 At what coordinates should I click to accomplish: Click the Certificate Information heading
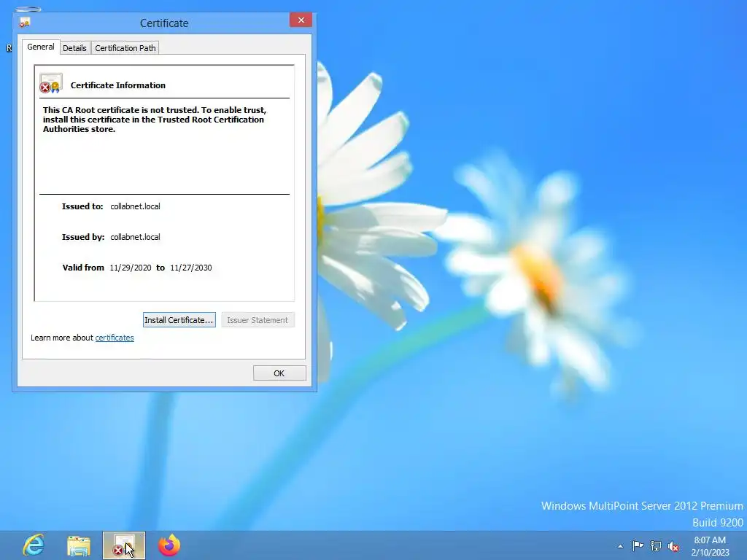coord(118,85)
